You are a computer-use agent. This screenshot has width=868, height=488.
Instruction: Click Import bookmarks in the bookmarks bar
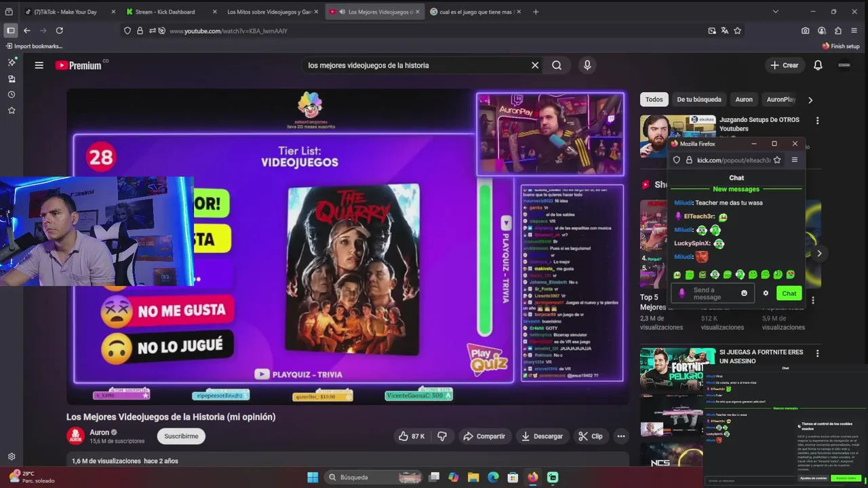coord(34,46)
